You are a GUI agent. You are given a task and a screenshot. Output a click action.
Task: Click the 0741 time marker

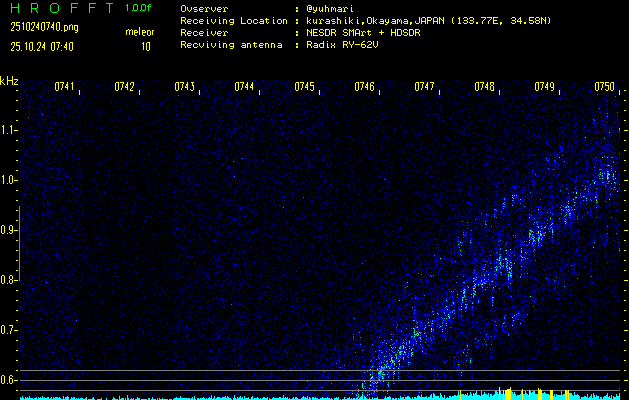[65, 87]
